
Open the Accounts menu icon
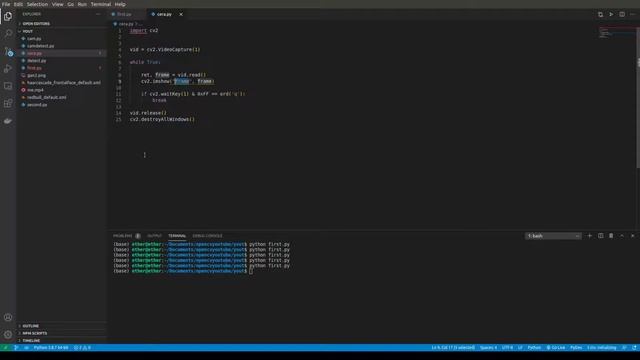(x=8, y=317)
